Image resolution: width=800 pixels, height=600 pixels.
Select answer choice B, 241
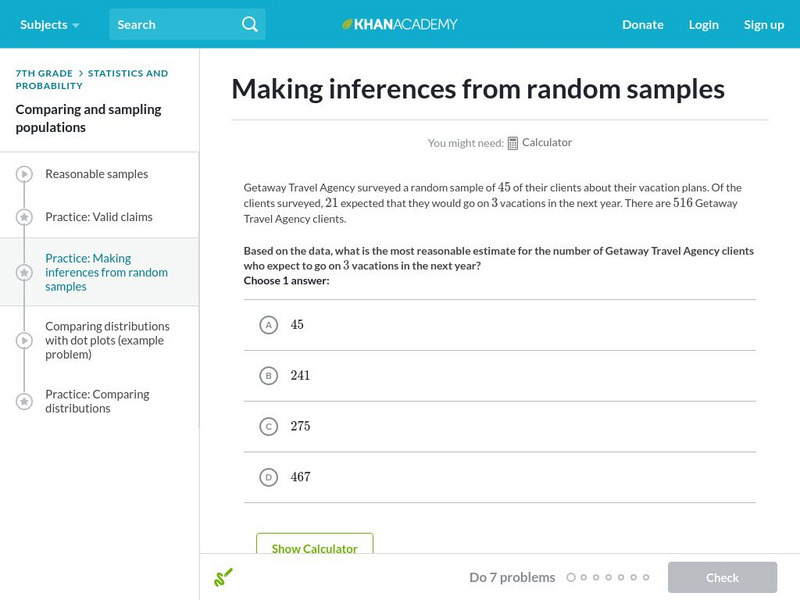click(x=268, y=376)
